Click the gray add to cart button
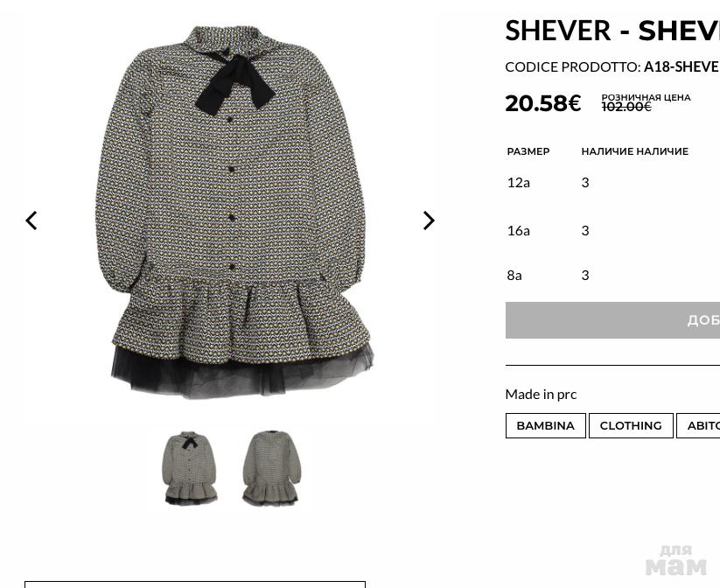The width and height of the screenshot is (720, 588). tap(612, 320)
